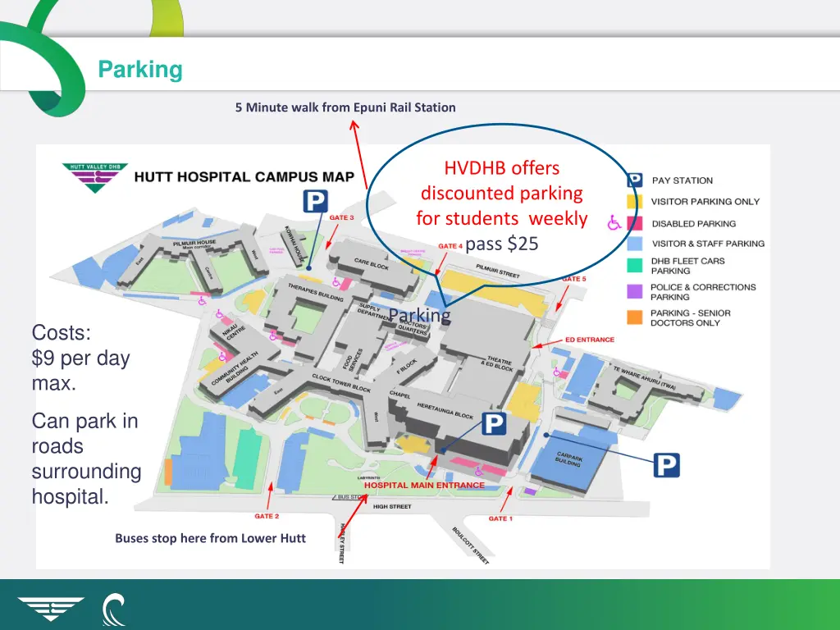The width and height of the screenshot is (840, 630).
Task: Select the orange Senior Doctors Only swatch
Action: click(x=634, y=317)
